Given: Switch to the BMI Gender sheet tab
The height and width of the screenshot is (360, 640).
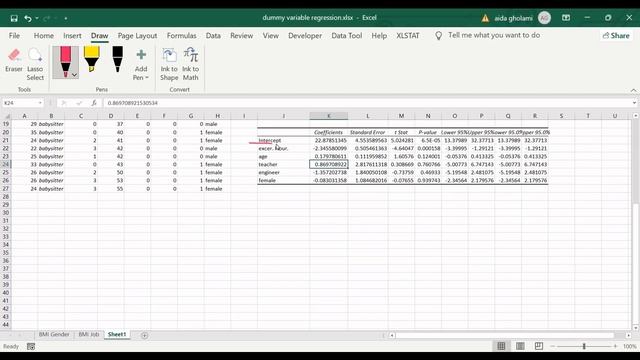Looking at the screenshot, I should 54,334.
